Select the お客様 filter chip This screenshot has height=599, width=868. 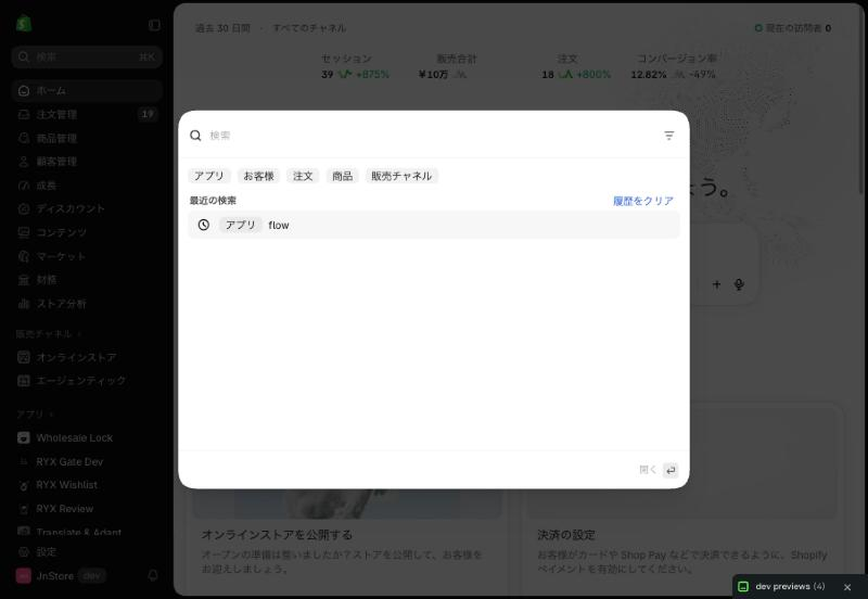259,176
